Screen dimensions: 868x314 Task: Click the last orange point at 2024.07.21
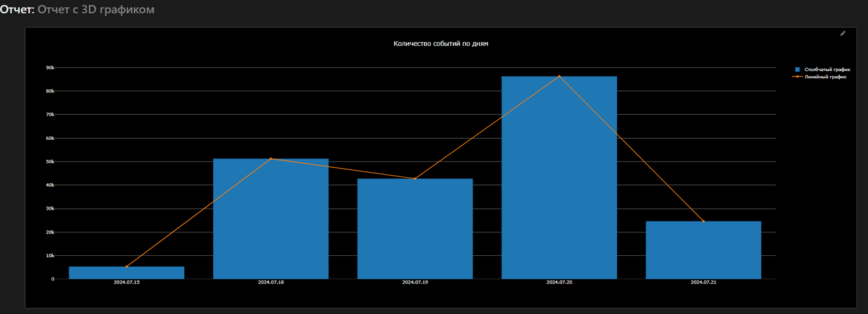(x=703, y=221)
